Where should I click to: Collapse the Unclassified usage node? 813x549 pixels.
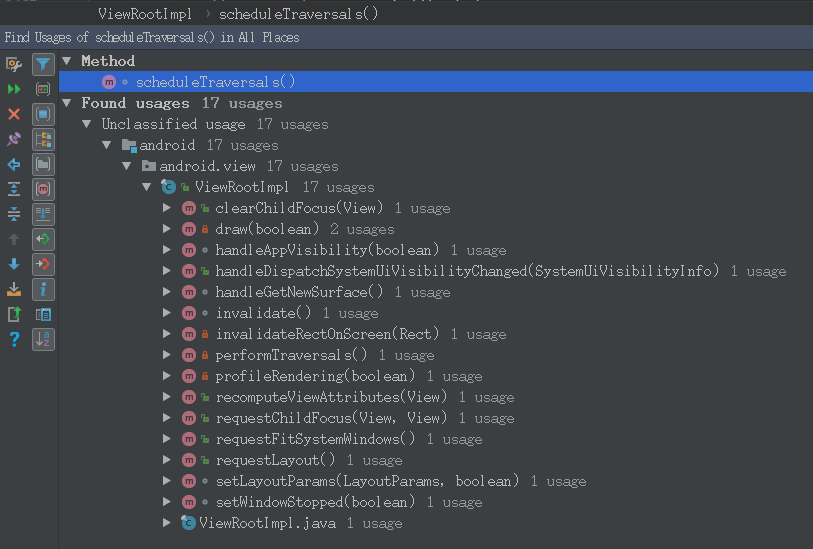coord(87,124)
